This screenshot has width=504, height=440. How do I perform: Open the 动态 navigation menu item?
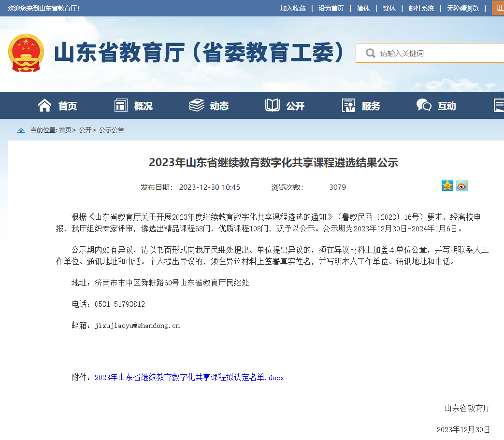219,106
